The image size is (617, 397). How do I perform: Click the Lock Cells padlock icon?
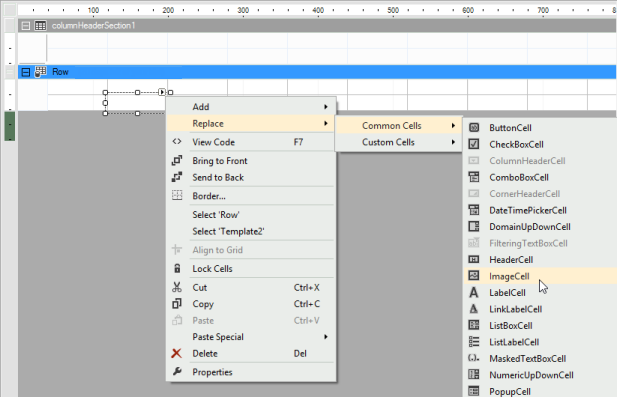point(177,268)
